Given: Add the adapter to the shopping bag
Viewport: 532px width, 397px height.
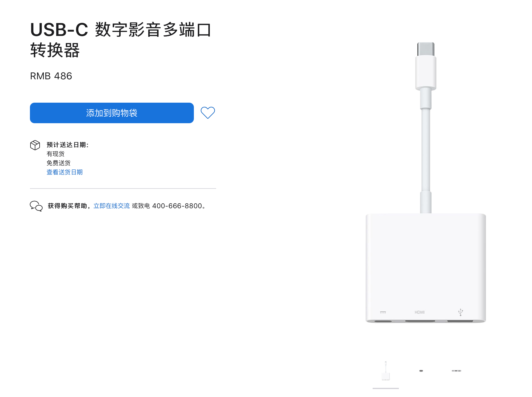Looking at the screenshot, I should click(112, 113).
